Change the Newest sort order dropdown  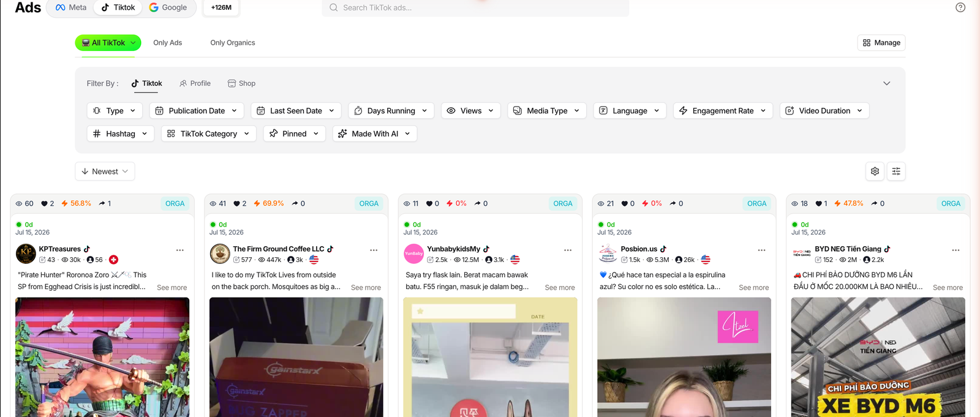(105, 171)
